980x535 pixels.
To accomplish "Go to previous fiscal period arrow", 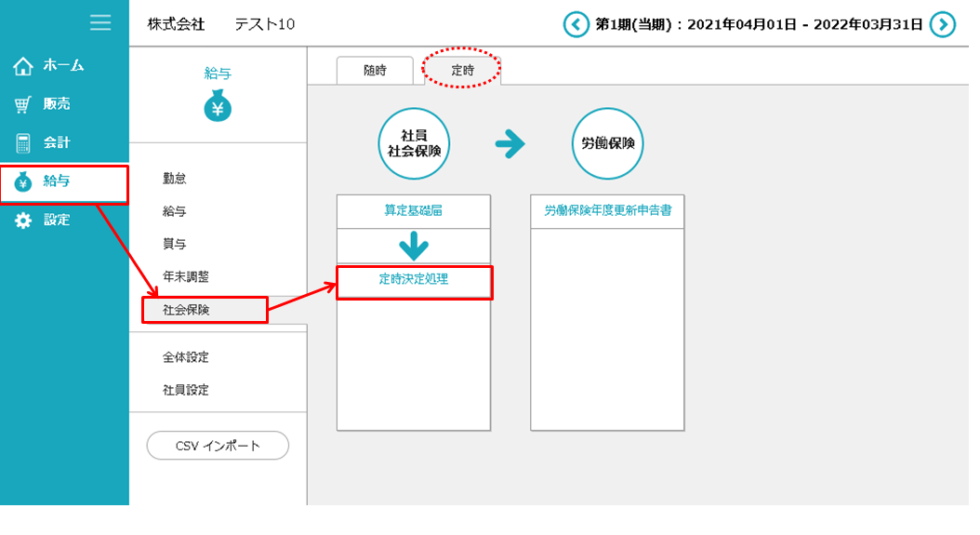I will (576, 24).
